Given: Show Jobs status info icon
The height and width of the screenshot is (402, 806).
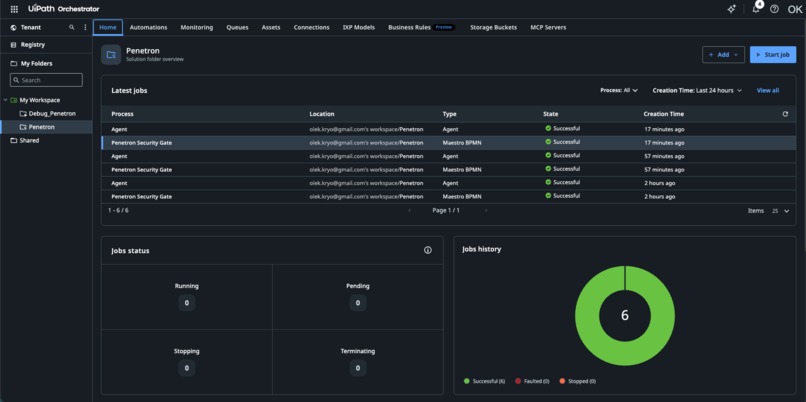Looking at the screenshot, I should [428, 250].
